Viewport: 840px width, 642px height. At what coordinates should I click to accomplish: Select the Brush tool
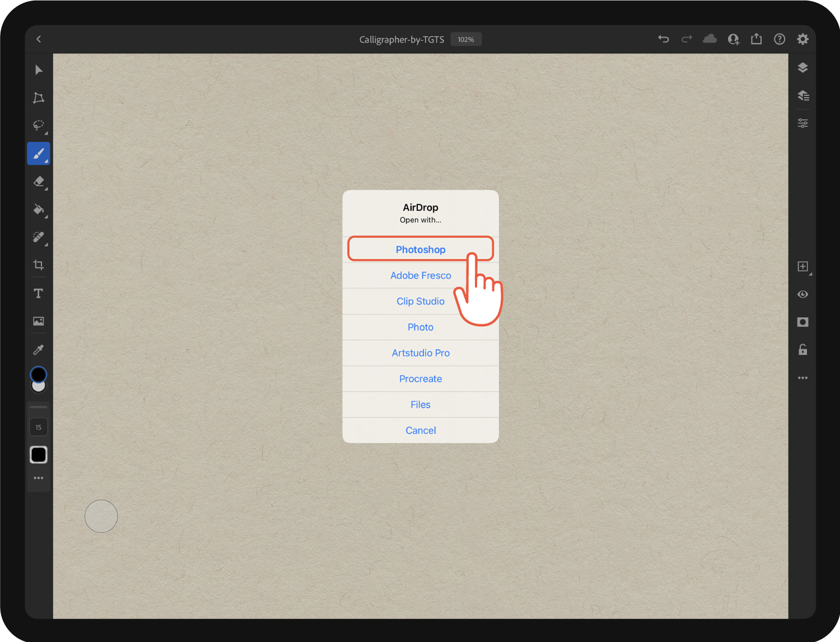pos(39,153)
